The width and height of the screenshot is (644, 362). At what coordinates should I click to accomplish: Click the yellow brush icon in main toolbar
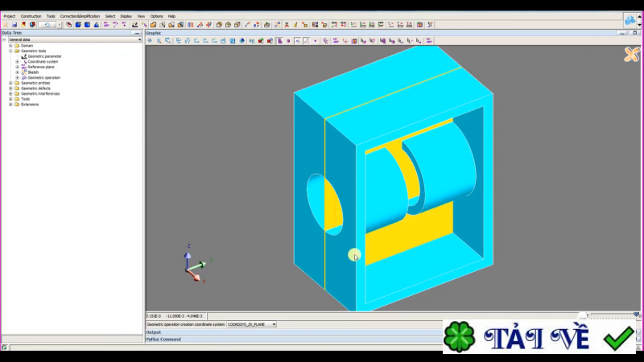click(x=295, y=25)
